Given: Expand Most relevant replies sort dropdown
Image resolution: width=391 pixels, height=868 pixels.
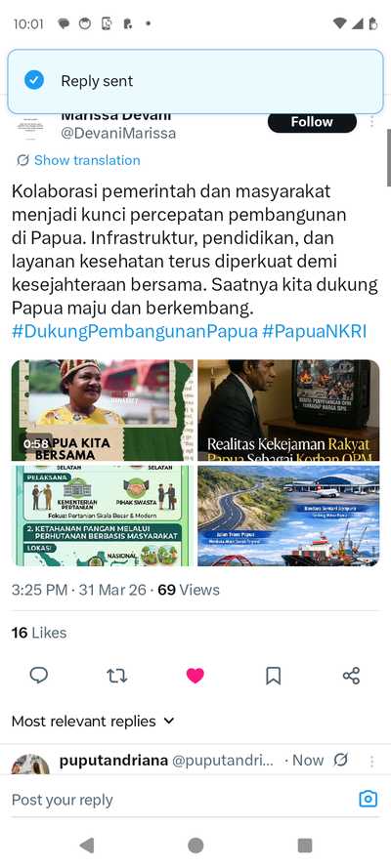Looking at the screenshot, I should pyautogui.click(x=93, y=722).
